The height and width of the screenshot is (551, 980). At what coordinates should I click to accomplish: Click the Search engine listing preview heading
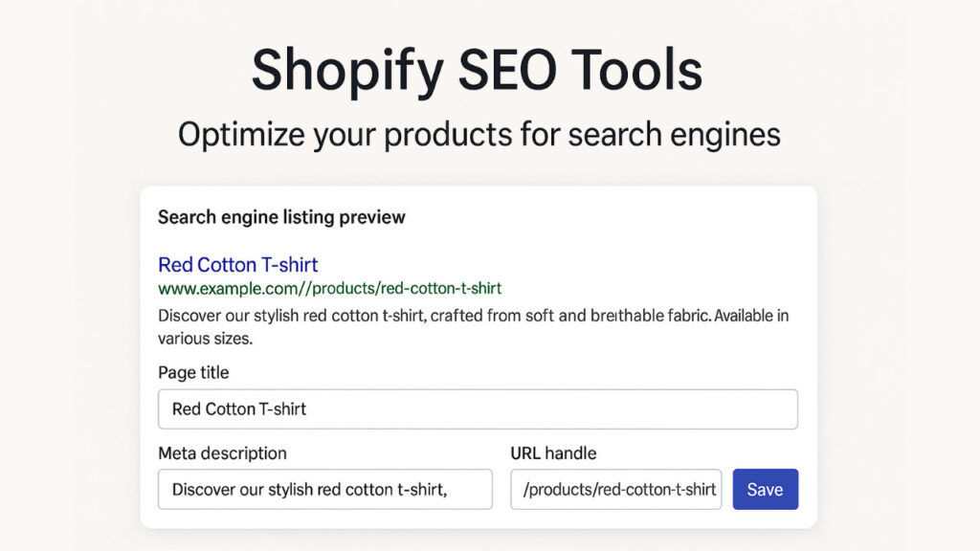pyautogui.click(x=281, y=217)
